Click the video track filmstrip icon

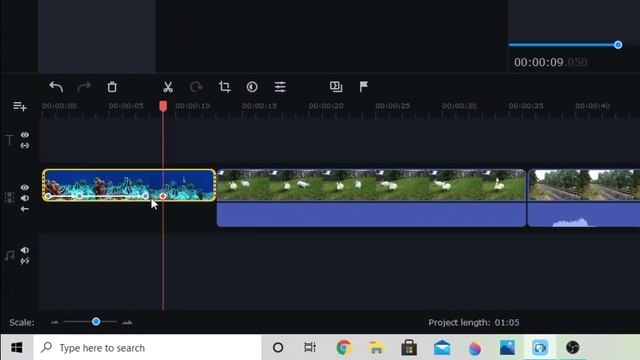9,198
